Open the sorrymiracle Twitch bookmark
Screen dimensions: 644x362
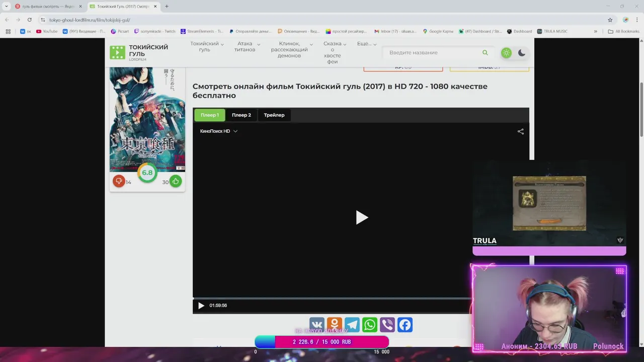(x=154, y=31)
